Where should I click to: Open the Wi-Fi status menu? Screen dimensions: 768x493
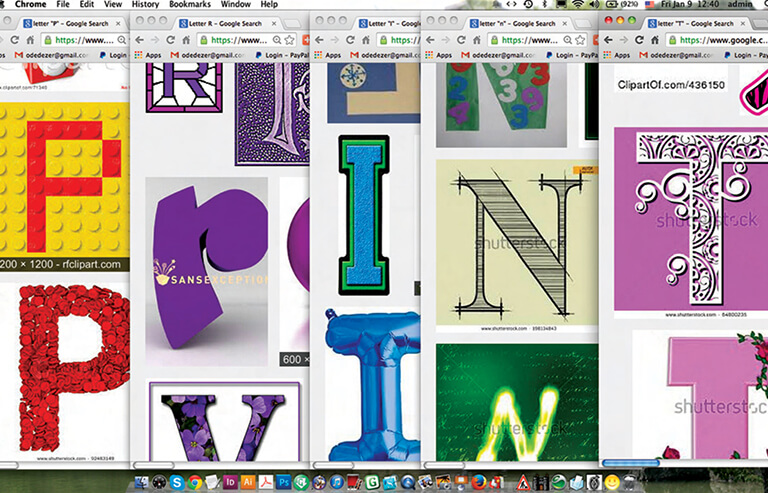[578, 4]
